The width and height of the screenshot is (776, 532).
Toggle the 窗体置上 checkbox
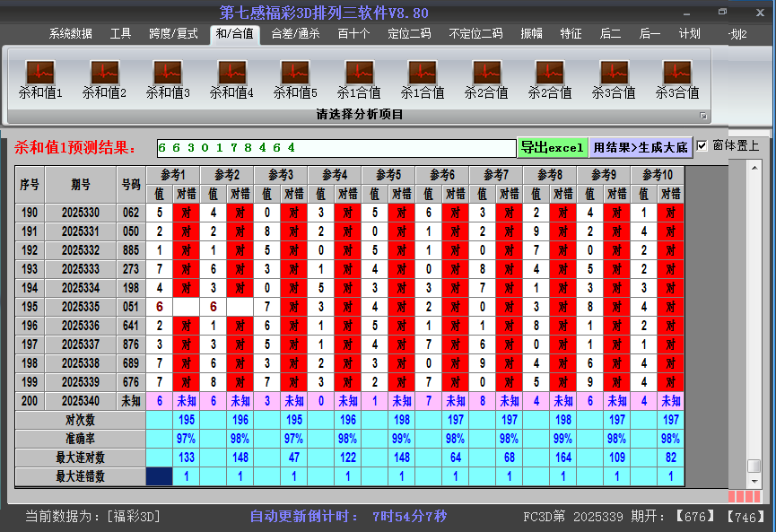(702, 145)
